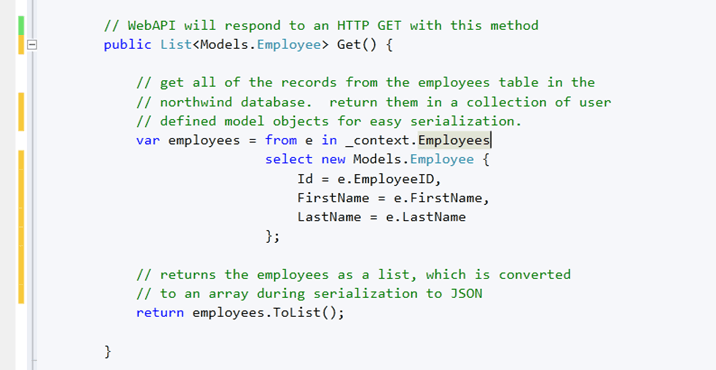Click comment line starting 'northwind database'
The width and height of the screenshot is (716, 370).
(x=374, y=102)
